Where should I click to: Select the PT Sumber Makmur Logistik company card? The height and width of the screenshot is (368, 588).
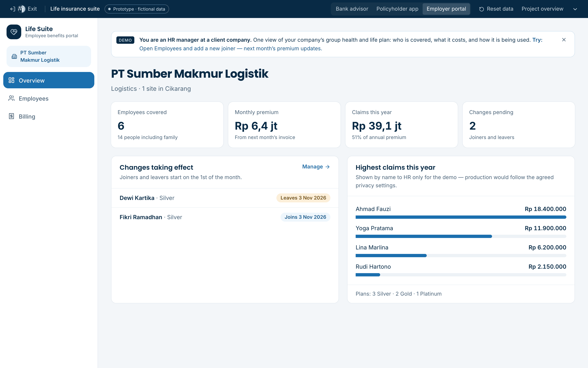[x=49, y=56]
